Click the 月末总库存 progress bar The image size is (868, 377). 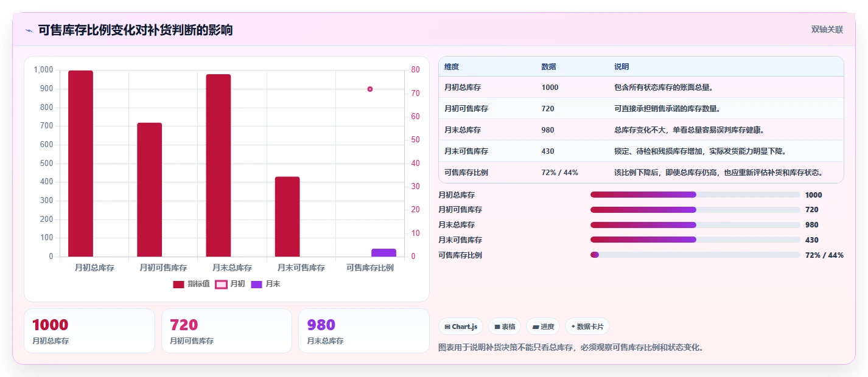click(695, 225)
